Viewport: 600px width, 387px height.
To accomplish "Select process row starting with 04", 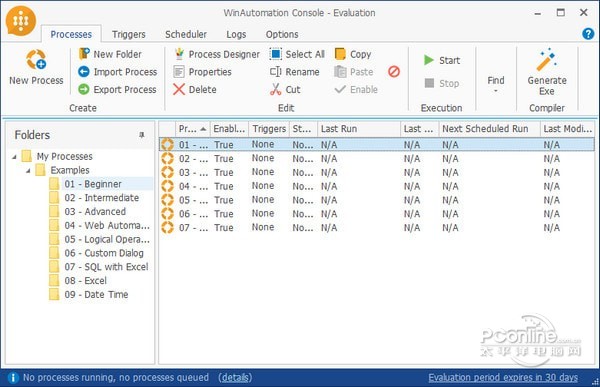I will click(x=377, y=186).
